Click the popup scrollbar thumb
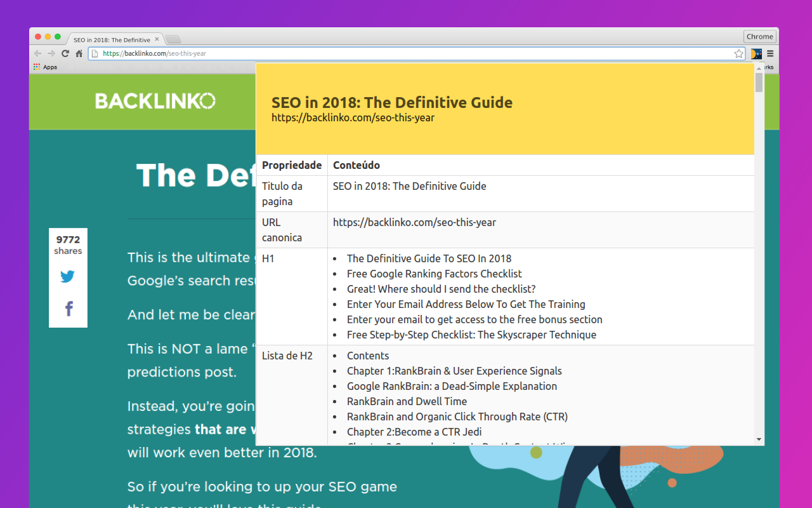The width and height of the screenshot is (812, 508). coord(759,83)
